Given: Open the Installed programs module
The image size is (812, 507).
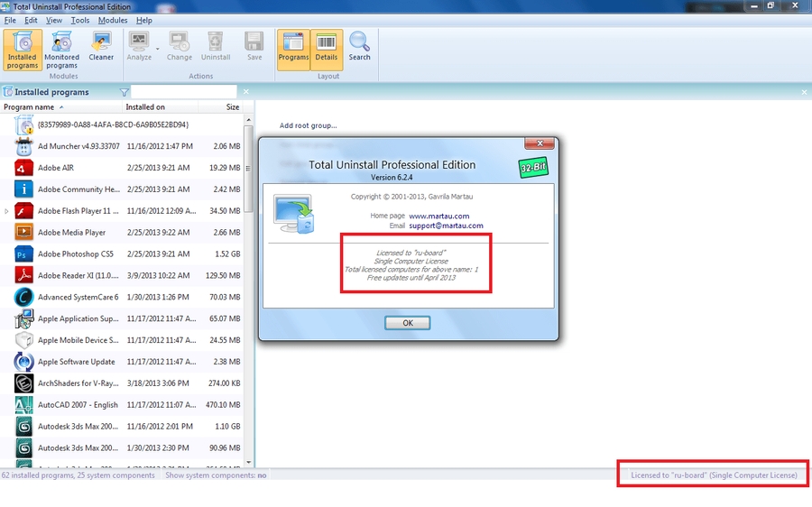Looking at the screenshot, I should (x=23, y=50).
